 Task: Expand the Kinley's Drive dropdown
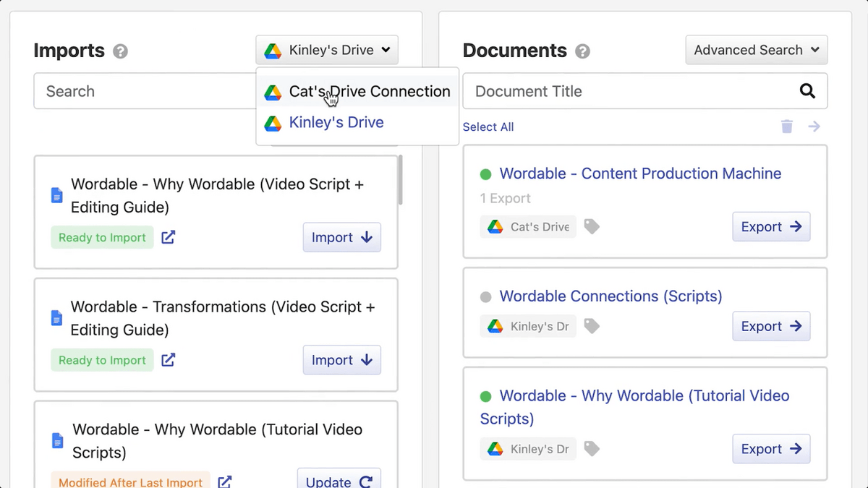click(327, 50)
